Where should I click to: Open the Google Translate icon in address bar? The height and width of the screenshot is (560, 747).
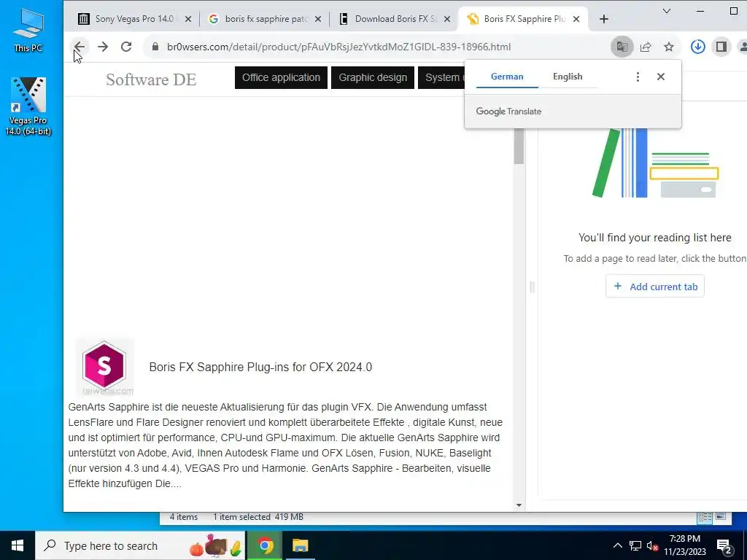(x=622, y=47)
